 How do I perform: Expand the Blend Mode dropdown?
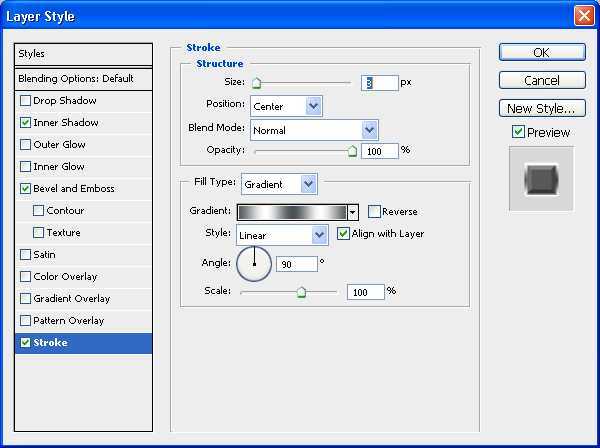coord(314,130)
